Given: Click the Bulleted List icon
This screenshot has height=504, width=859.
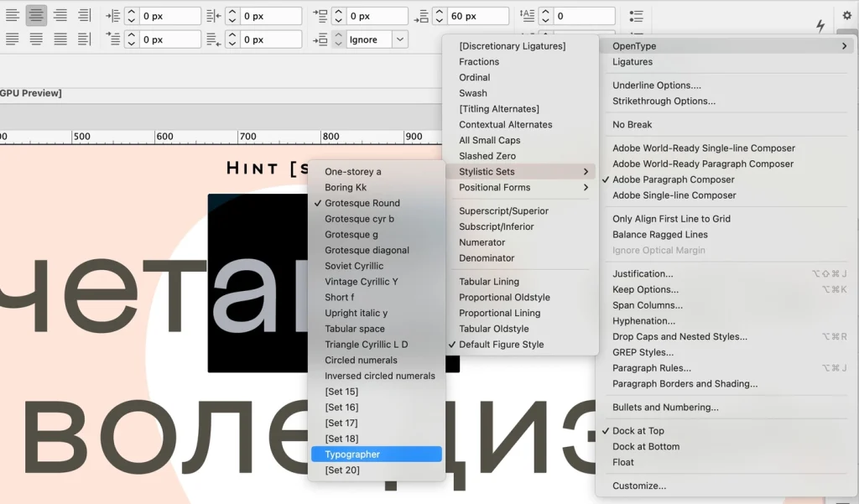Looking at the screenshot, I should pos(637,16).
